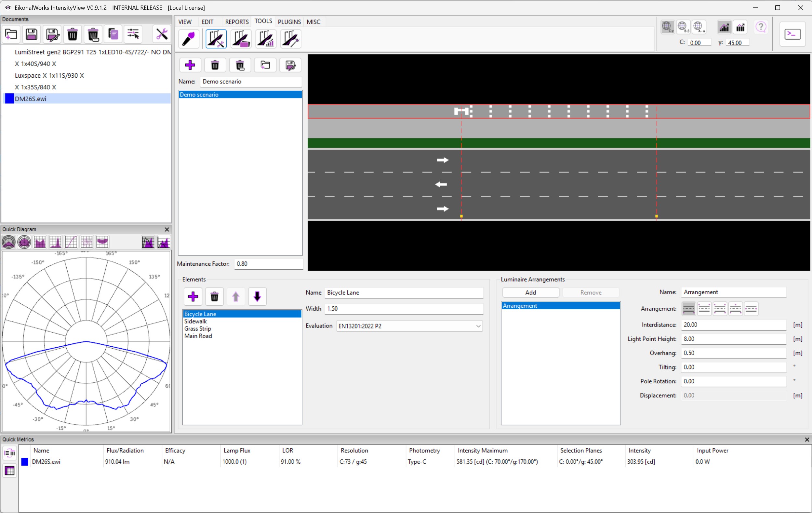Select the full polar diagram in Quick Diagram
The width and height of the screenshot is (812, 513).
24,242
